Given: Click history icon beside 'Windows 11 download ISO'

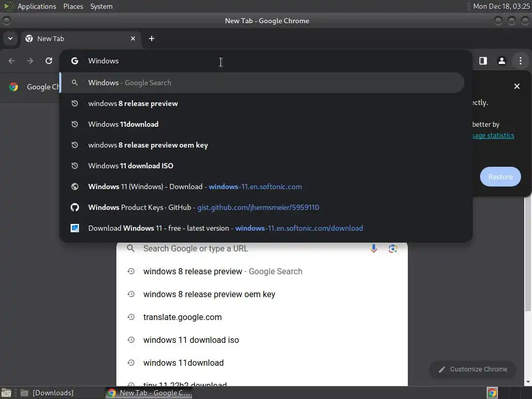Looking at the screenshot, I should (75, 166).
